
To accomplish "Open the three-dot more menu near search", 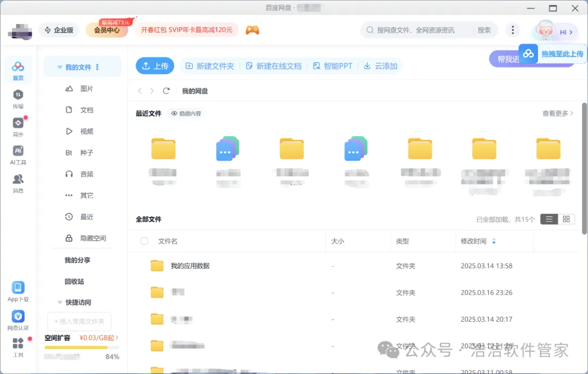I will pyautogui.click(x=513, y=30).
